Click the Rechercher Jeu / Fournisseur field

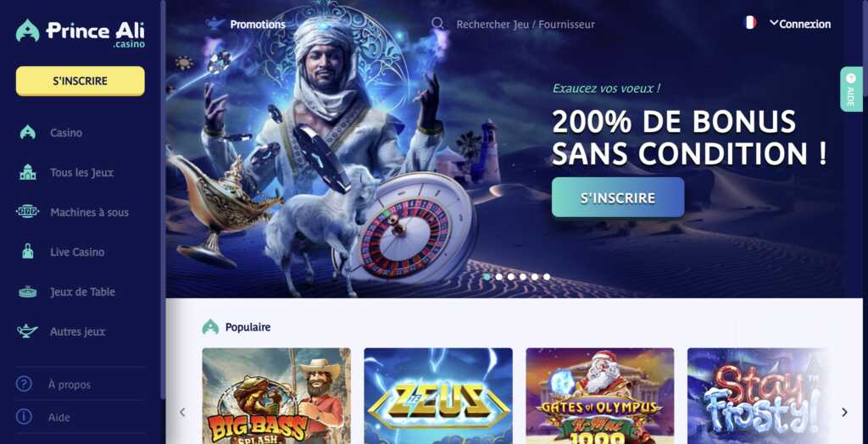pyautogui.click(x=526, y=25)
